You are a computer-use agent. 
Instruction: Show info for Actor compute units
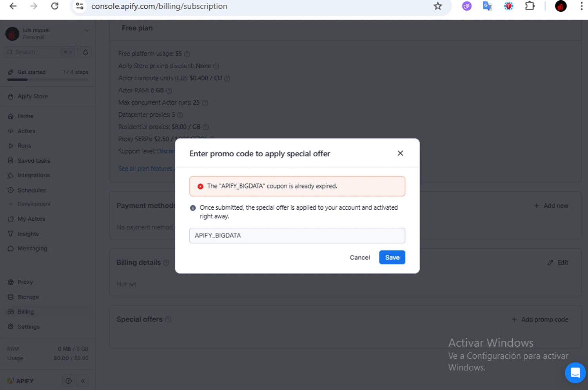[227, 78]
